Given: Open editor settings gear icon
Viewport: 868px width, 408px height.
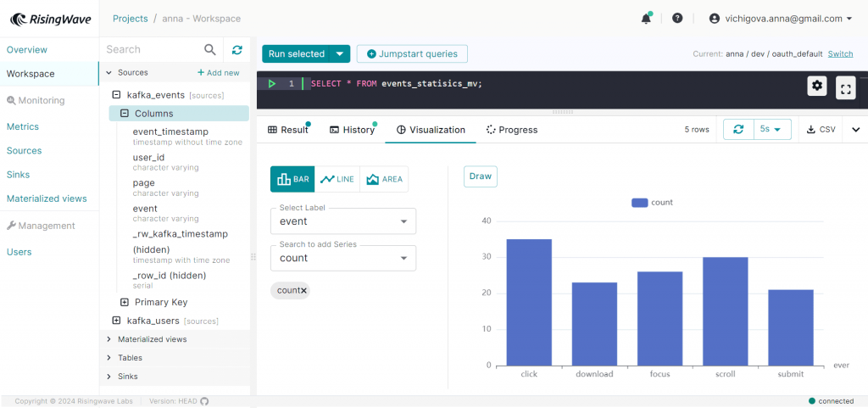Looking at the screenshot, I should (x=817, y=85).
